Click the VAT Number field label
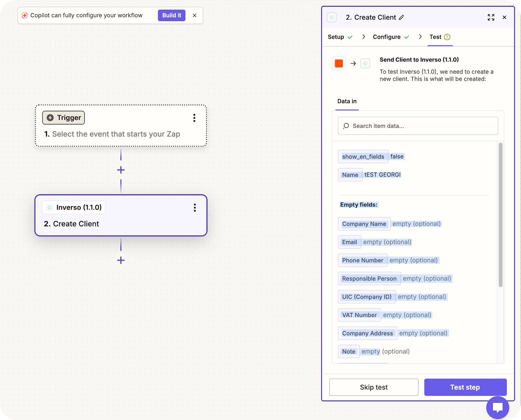 pos(359,315)
